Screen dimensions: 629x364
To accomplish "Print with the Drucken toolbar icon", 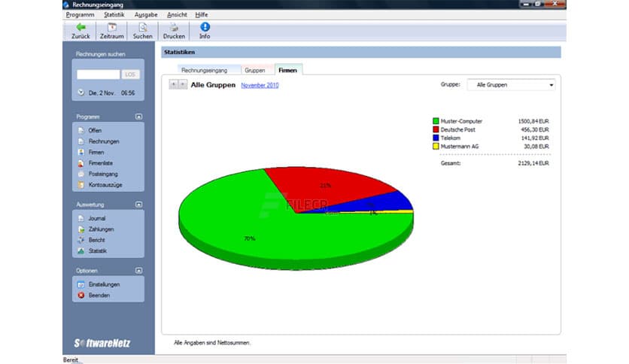I will click(174, 27).
